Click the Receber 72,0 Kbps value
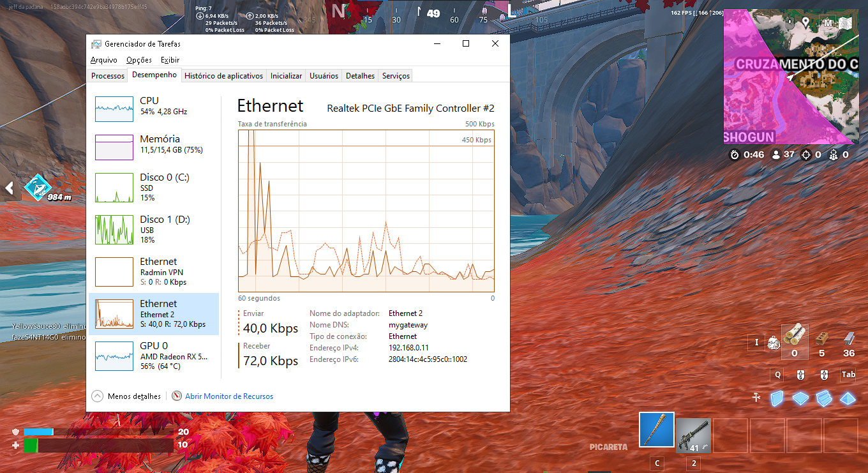This screenshot has height=473, width=868. point(271,361)
